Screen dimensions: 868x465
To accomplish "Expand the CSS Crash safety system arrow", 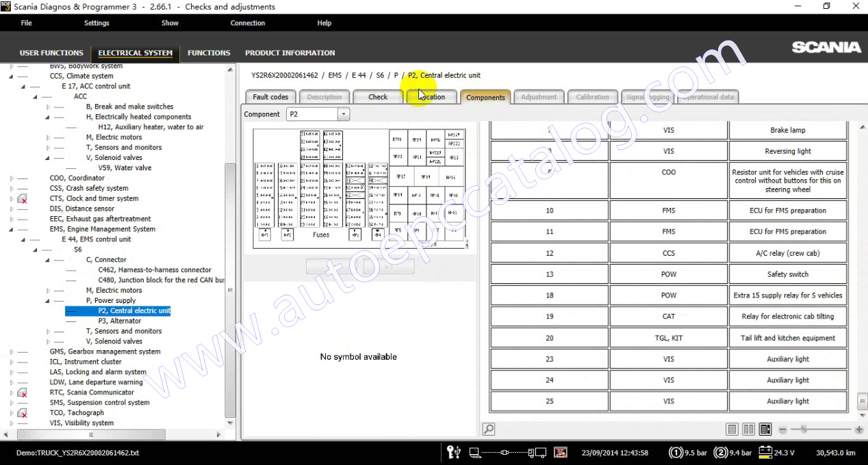I will [x=11, y=189].
